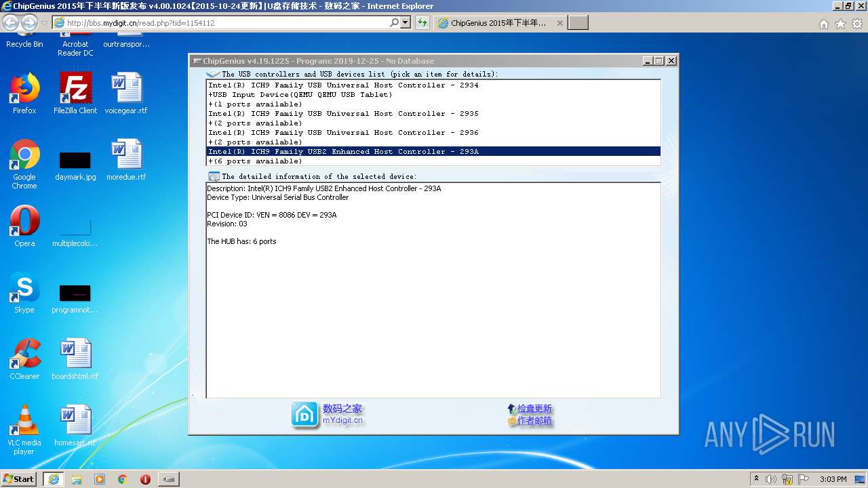The width and height of the screenshot is (868, 488).
Task: Click the address bar search magnifier
Action: (x=394, y=23)
